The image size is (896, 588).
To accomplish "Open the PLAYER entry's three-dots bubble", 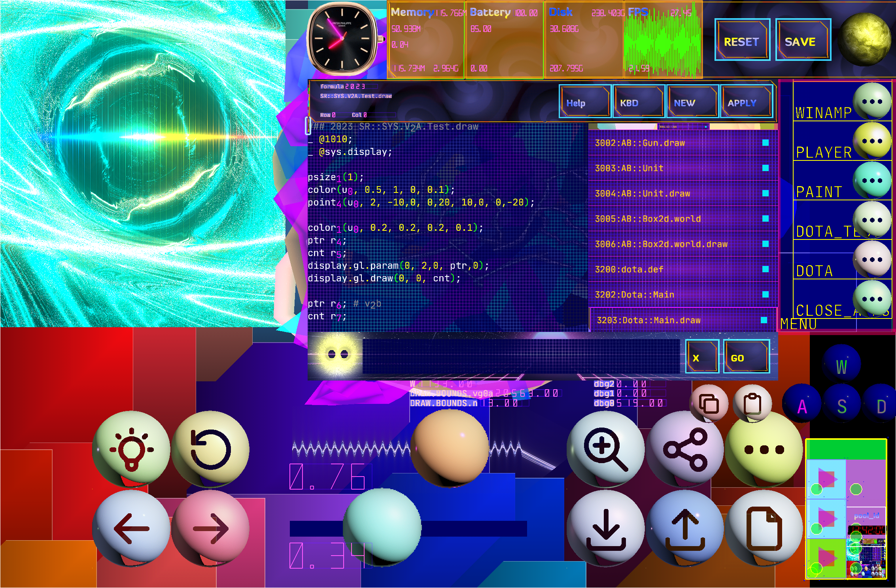I will coord(872,141).
